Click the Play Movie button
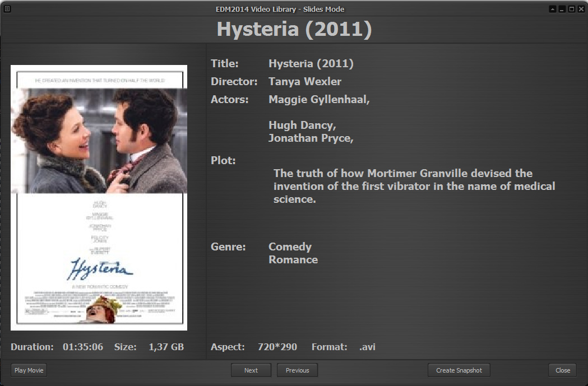 [29, 370]
